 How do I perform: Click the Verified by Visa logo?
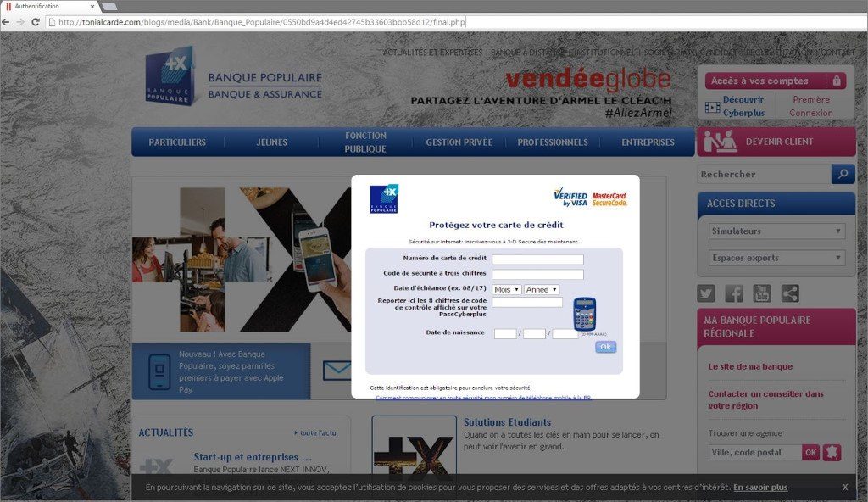[x=570, y=198]
